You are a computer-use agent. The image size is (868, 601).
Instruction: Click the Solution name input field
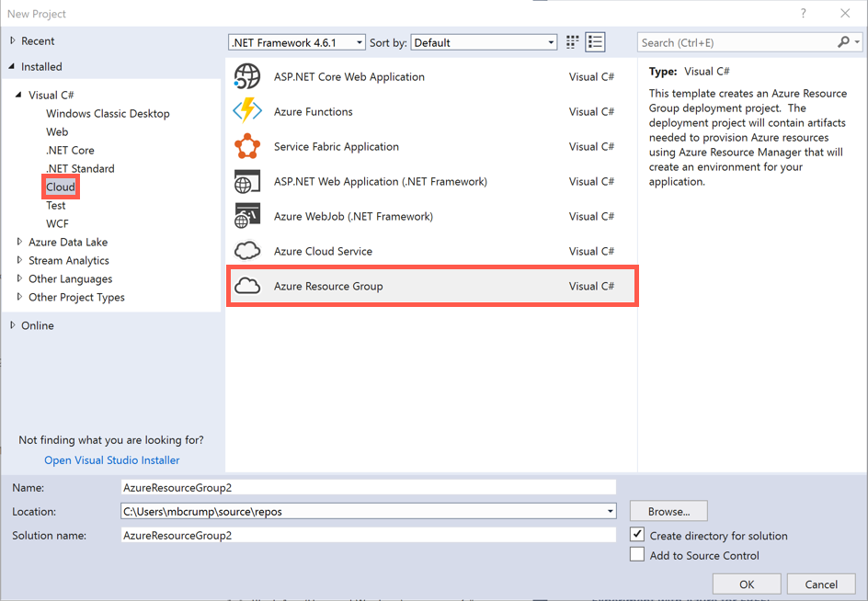click(368, 535)
